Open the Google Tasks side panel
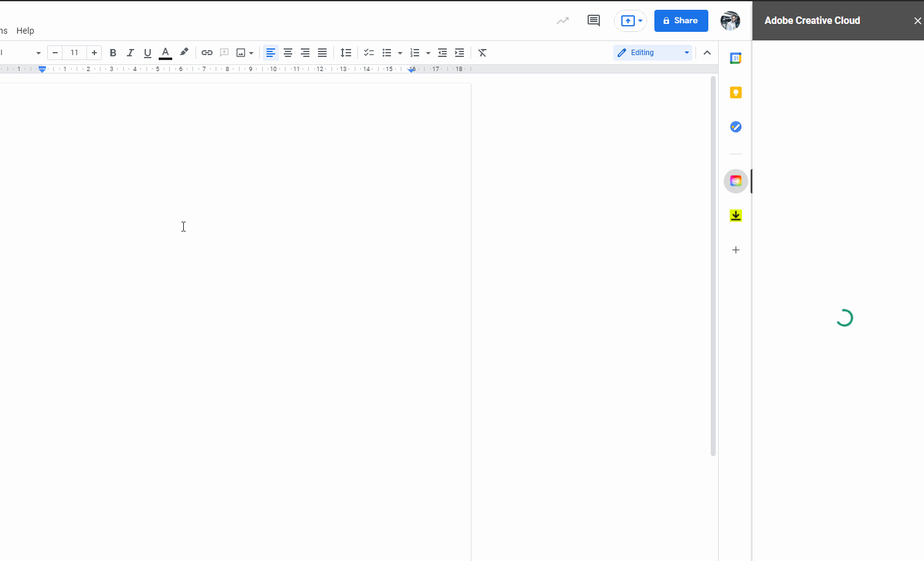The width and height of the screenshot is (924, 561). point(736,127)
